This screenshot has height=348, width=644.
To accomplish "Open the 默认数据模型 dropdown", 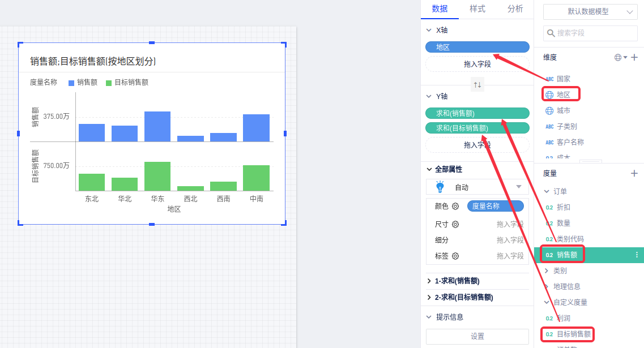I will click(589, 11).
